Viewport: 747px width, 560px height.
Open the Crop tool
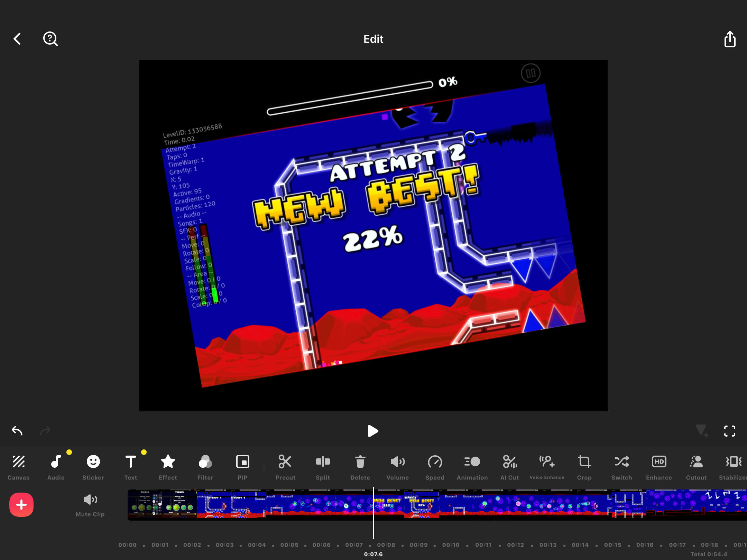point(584,467)
